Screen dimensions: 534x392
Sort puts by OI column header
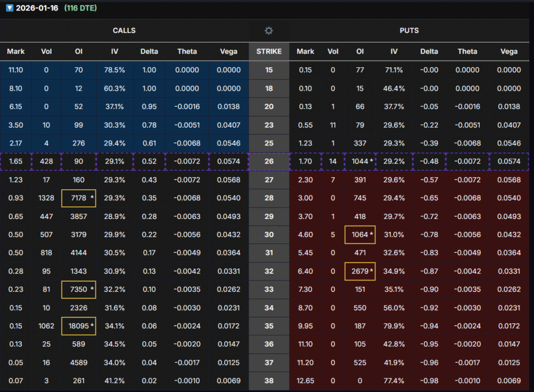pos(360,51)
